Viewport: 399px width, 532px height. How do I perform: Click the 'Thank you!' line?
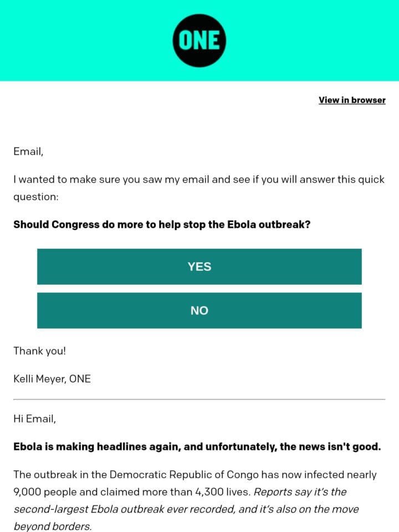point(39,351)
